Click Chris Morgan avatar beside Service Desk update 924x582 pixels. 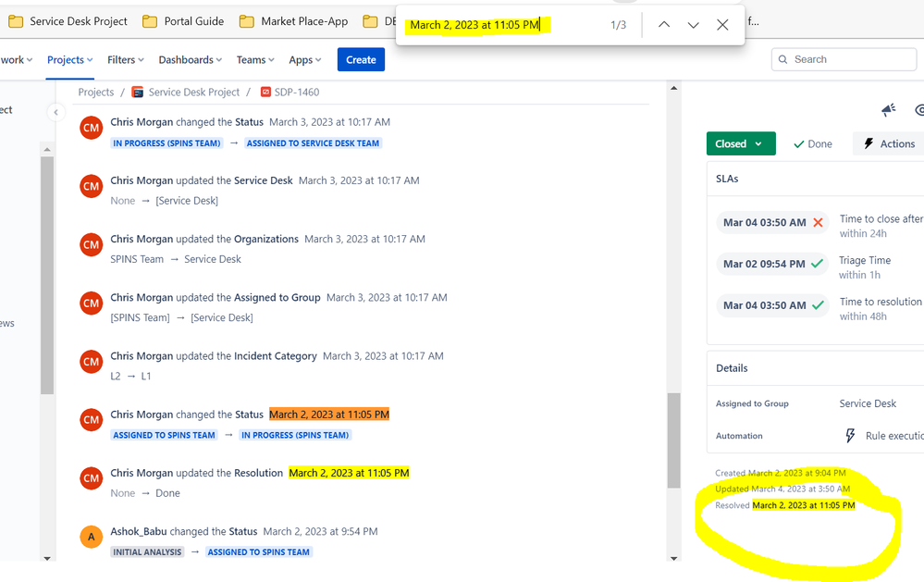92,186
